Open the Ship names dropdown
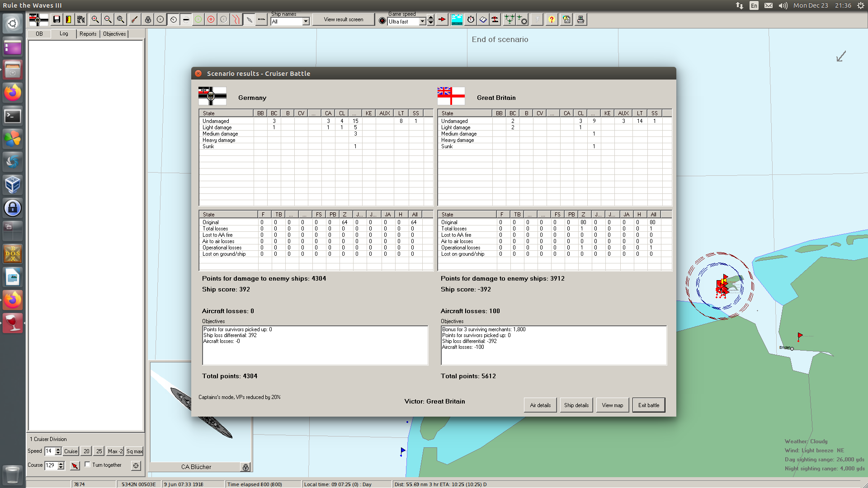 (x=306, y=22)
